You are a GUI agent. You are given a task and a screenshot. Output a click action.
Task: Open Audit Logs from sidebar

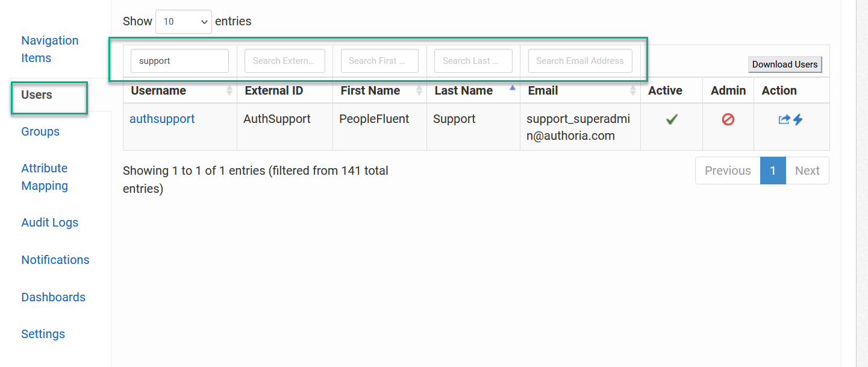(50, 222)
